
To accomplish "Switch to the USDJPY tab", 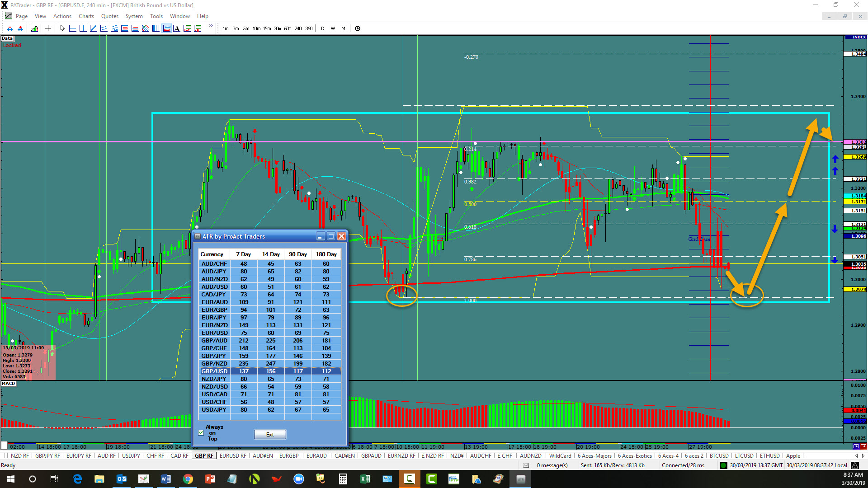I will click(131, 456).
